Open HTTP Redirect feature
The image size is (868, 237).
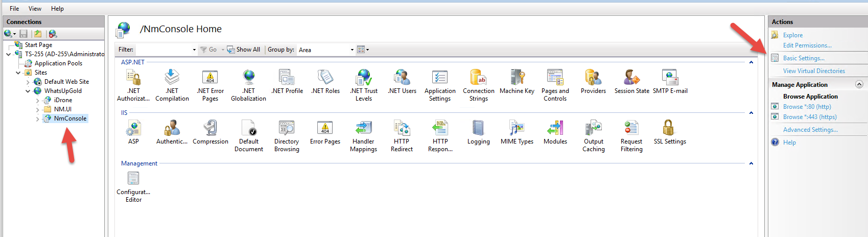(x=402, y=136)
